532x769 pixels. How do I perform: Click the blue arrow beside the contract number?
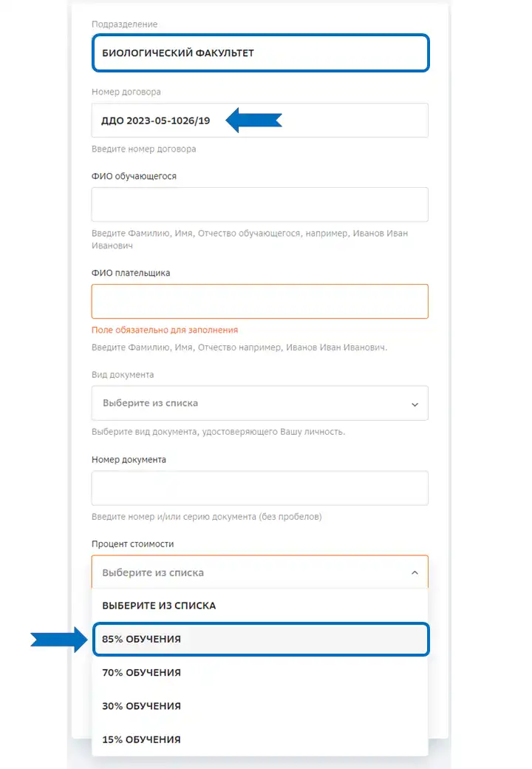pyautogui.click(x=253, y=120)
